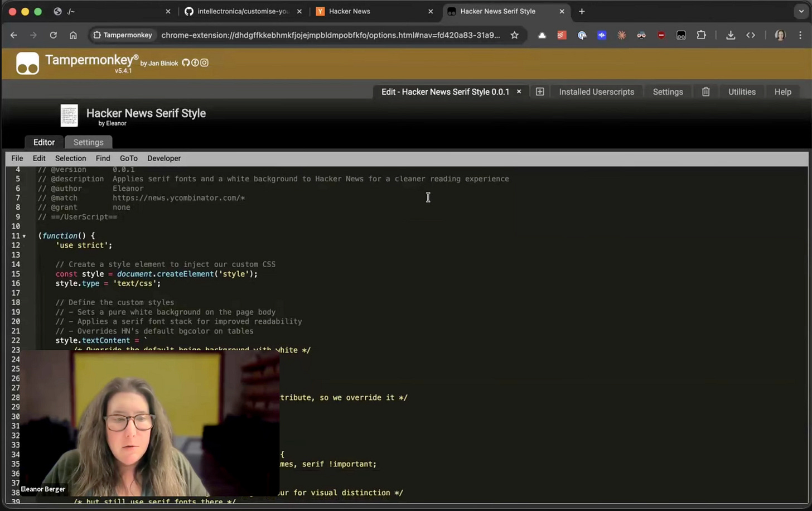Open the browser tab list dropdown arrow
This screenshot has width=812, height=511.
point(801,11)
